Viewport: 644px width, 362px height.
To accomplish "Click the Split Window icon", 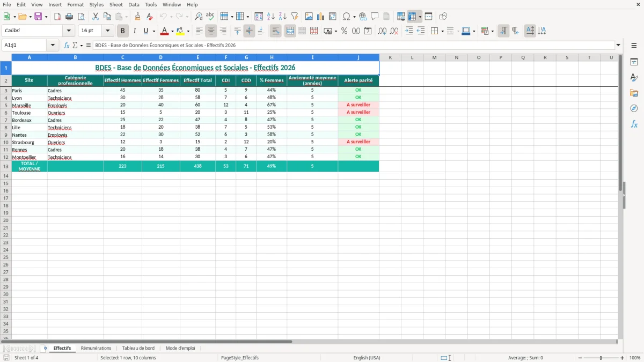I will pyautogui.click(x=428, y=17).
